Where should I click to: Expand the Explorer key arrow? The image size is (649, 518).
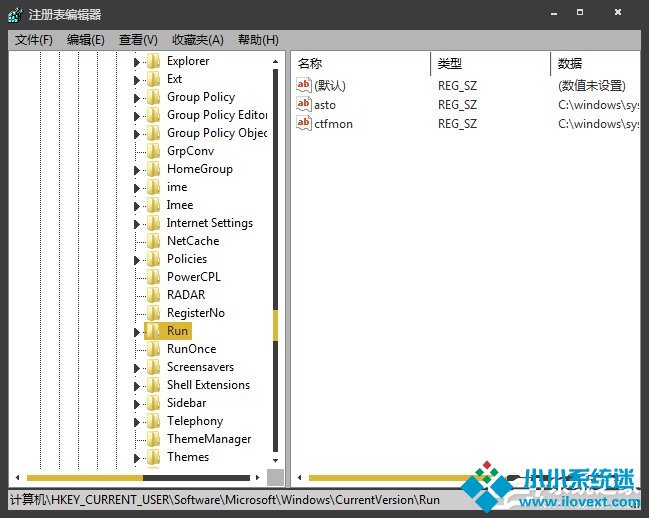click(136, 62)
